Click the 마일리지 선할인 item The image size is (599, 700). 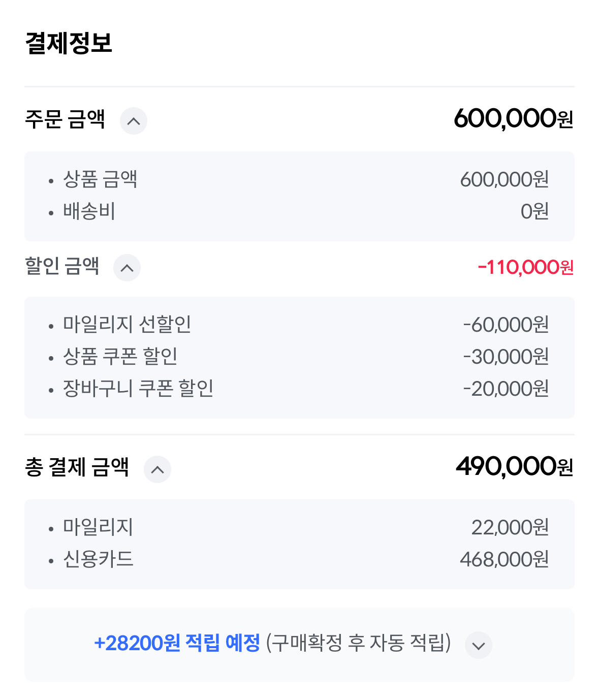tap(127, 325)
